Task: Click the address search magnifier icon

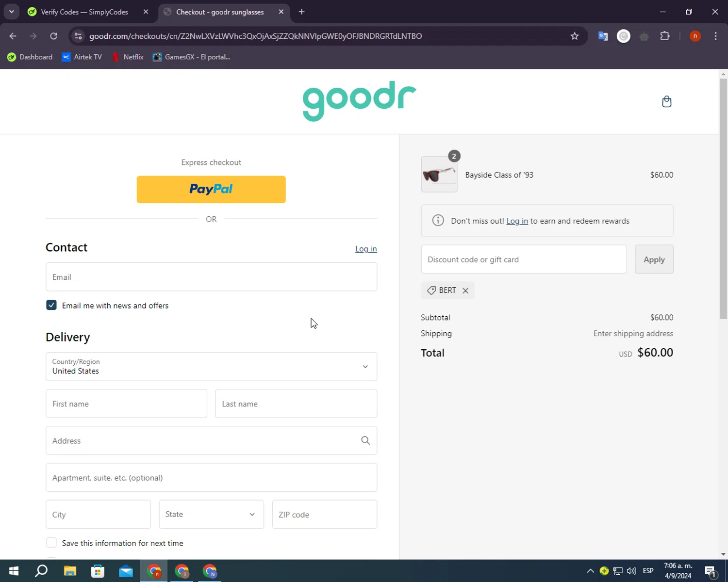Action: [365, 440]
